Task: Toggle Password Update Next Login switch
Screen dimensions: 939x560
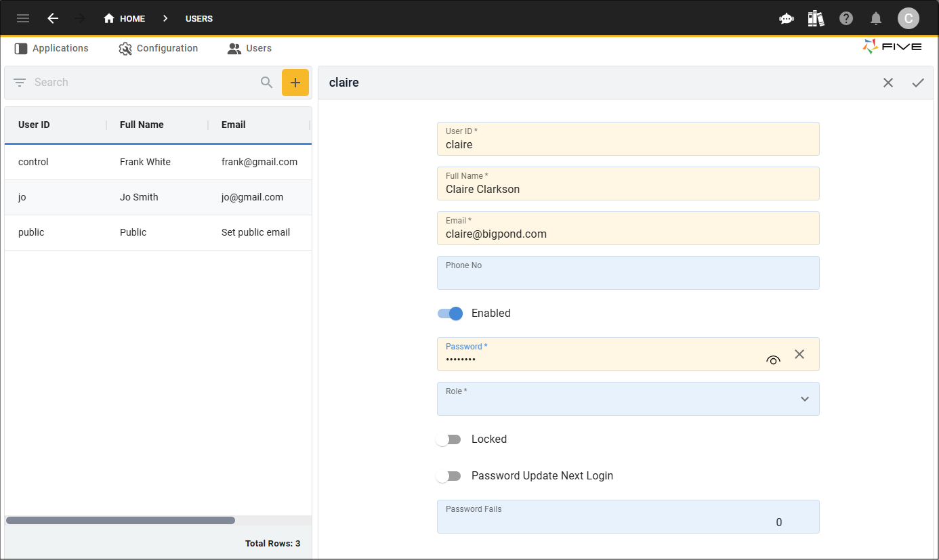Action: pos(448,476)
